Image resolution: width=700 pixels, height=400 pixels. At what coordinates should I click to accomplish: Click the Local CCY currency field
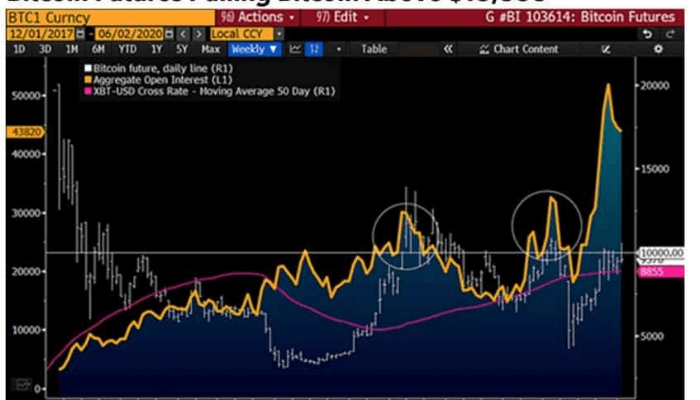pyautogui.click(x=242, y=34)
